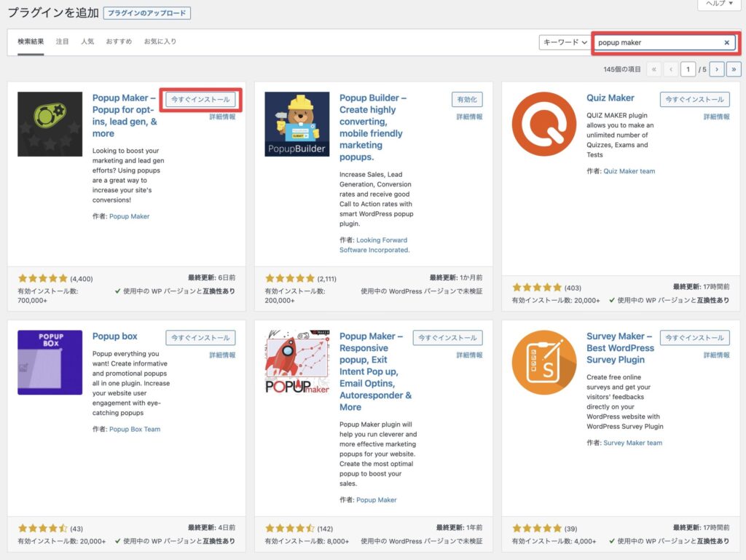This screenshot has width=746, height=560.
Task: Click 最終更新: 6日前 text
Action: coord(212,277)
